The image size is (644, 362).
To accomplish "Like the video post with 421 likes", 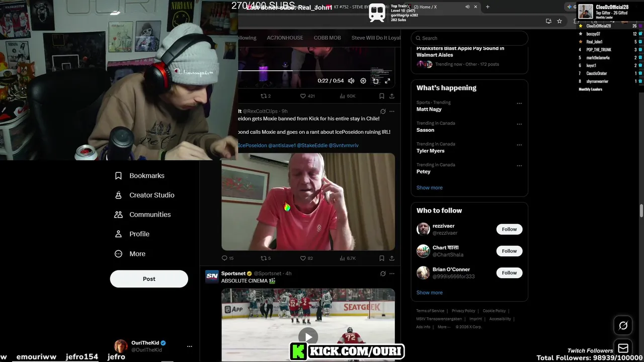I will point(307,96).
